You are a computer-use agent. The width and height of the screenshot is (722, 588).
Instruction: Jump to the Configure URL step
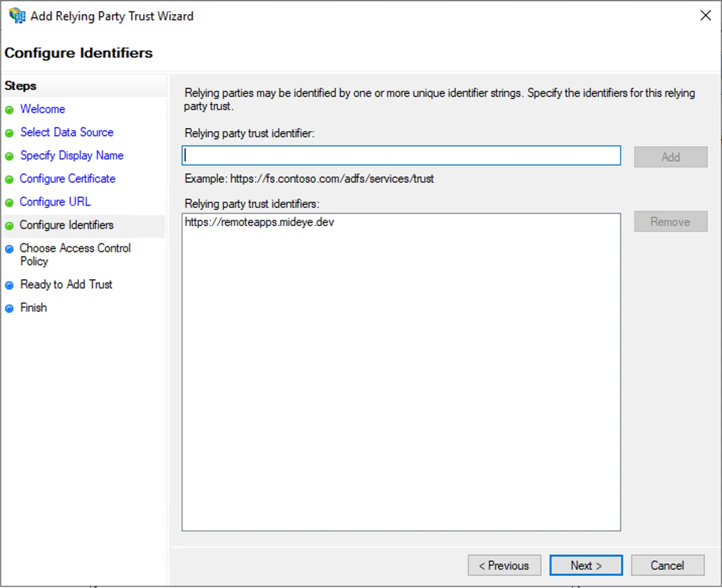tap(55, 202)
